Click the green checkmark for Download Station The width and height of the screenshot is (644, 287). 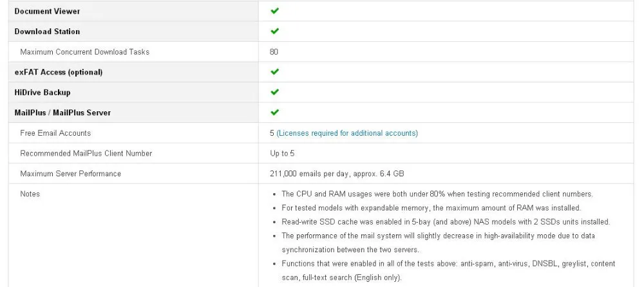tap(275, 31)
